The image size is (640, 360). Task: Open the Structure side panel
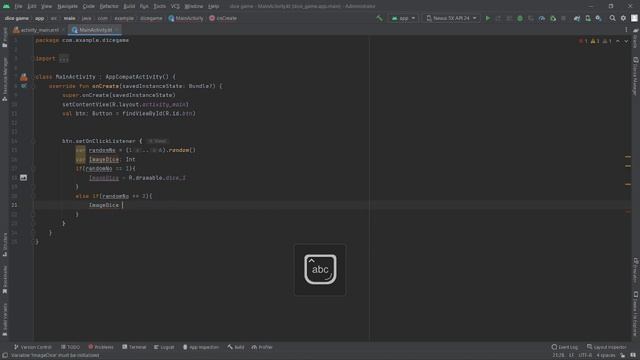coord(4,245)
